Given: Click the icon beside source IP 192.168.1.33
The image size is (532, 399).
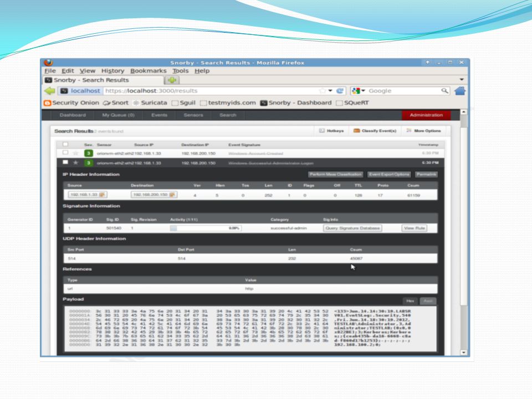Looking at the screenshot, I should point(102,195).
